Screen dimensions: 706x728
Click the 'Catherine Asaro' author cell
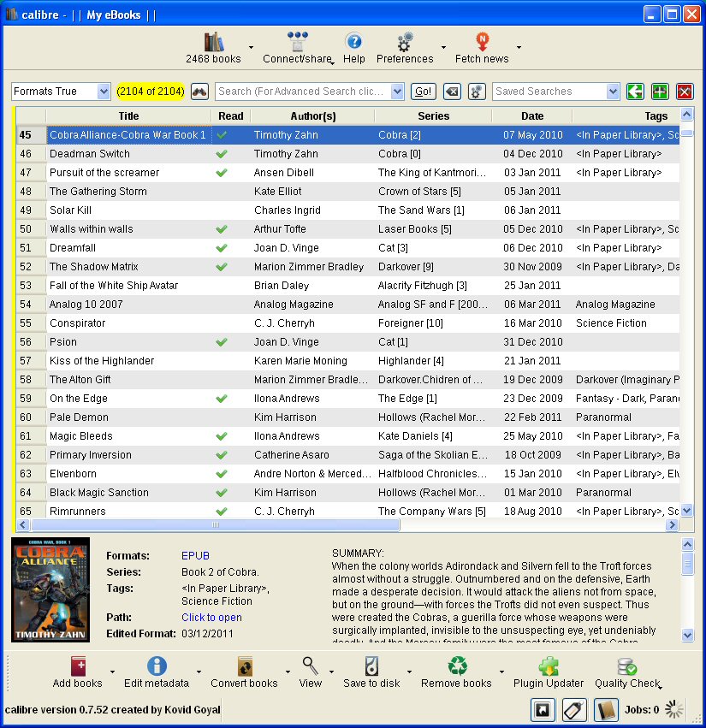pyautogui.click(x=312, y=455)
